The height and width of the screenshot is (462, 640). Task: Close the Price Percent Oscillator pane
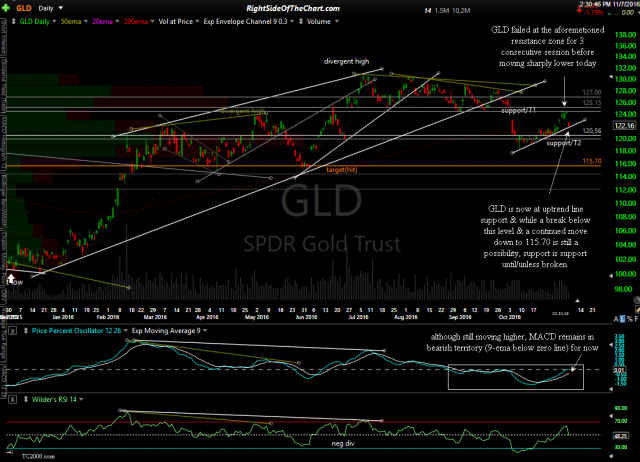point(13,331)
